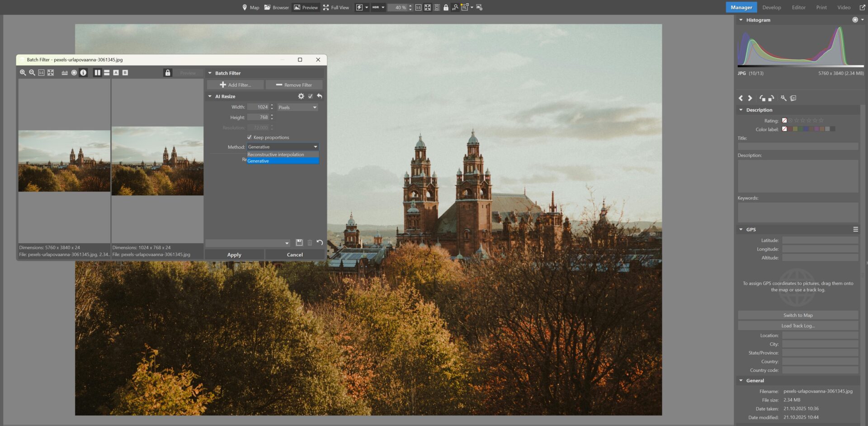868x426 pixels.
Task: Uncheck Keep proportions
Action: [x=250, y=137]
